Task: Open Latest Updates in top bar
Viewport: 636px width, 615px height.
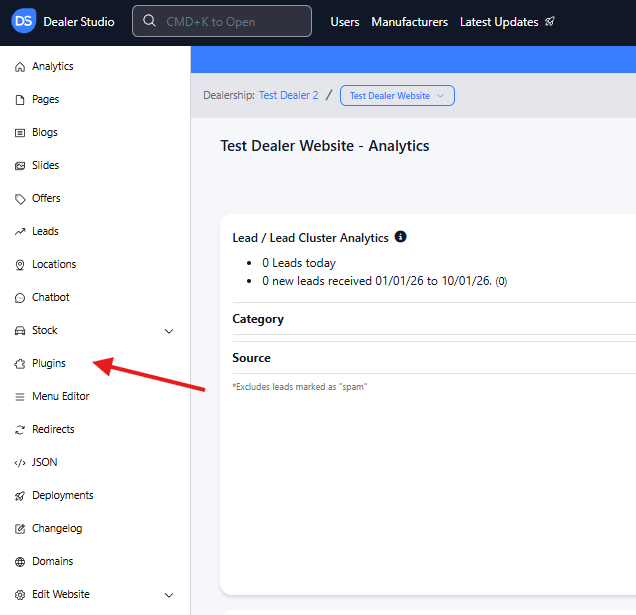Action: tap(506, 22)
